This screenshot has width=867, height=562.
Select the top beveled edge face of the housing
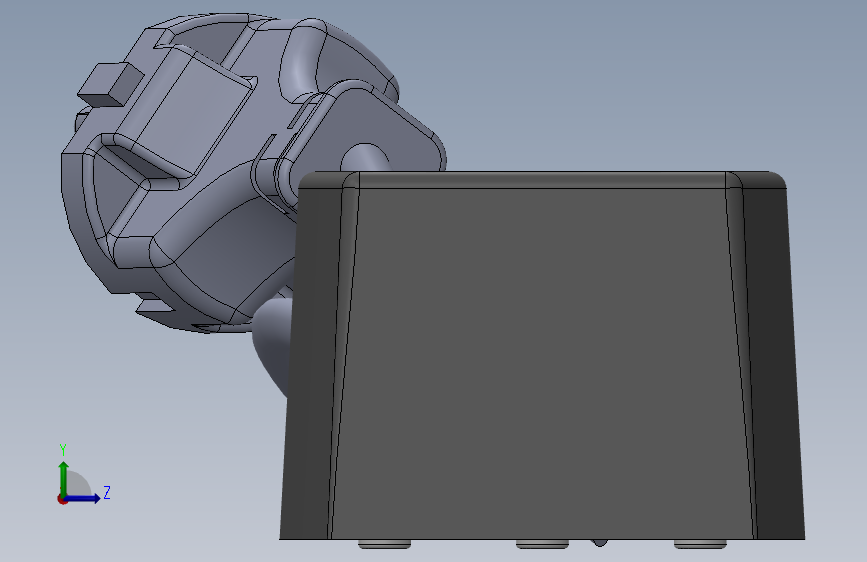point(542,180)
